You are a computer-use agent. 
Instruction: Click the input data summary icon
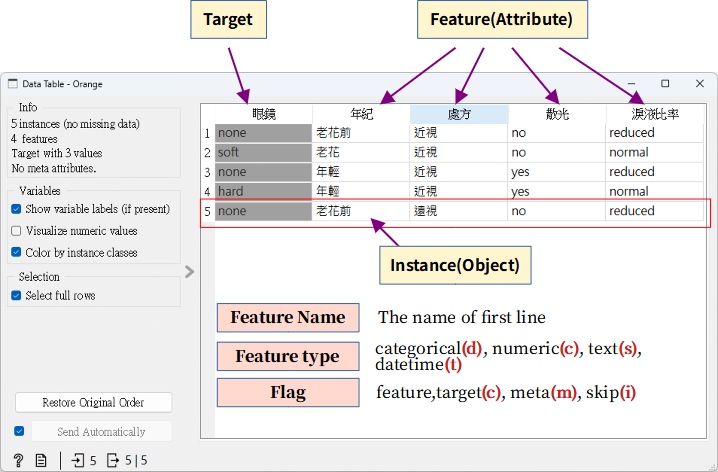[78, 461]
